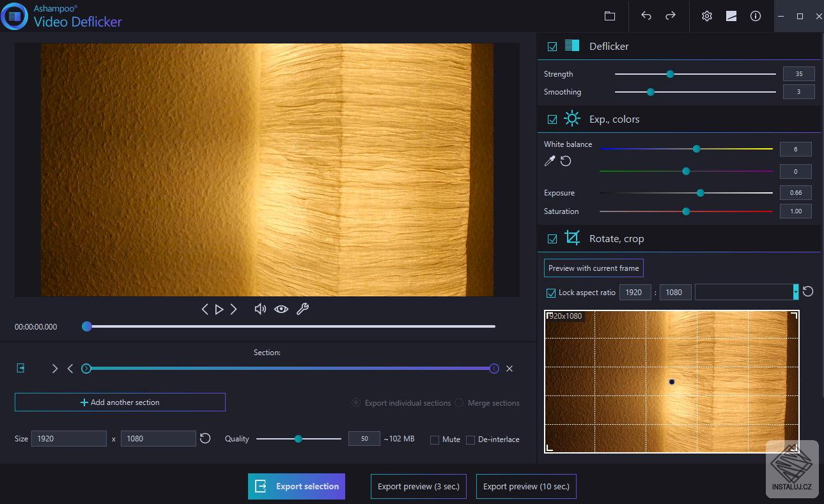Click Export preview (10 sec.)
Image resolution: width=824 pixels, height=504 pixels.
[526, 486]
